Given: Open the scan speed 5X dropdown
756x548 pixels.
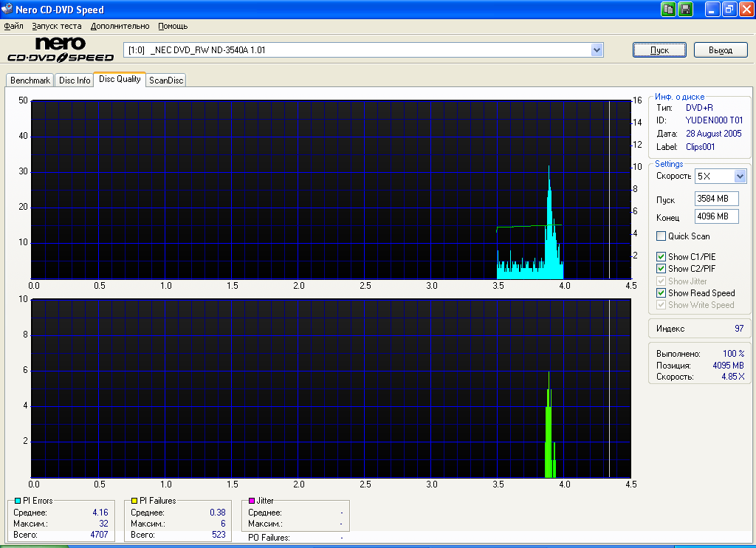Looking at the screenshot, I should (x=740, y=177).
